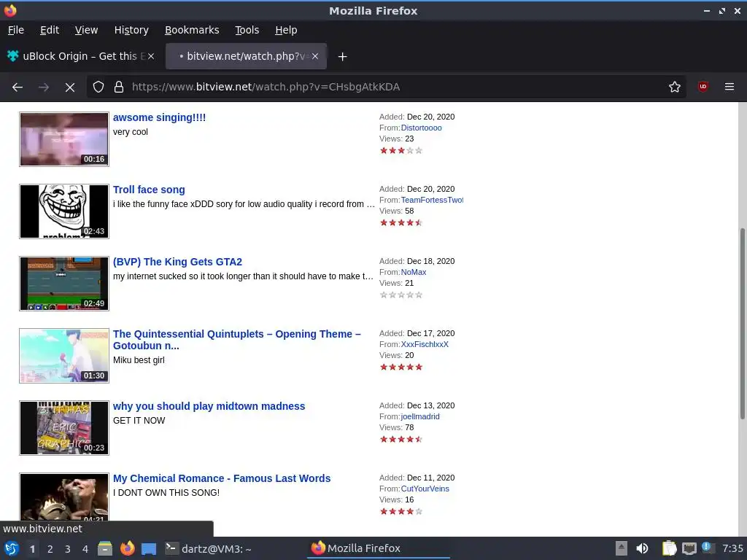Click the show desktop taskbar icon
The height and width of the screenshot is (560, 747).
pos(149,549)
